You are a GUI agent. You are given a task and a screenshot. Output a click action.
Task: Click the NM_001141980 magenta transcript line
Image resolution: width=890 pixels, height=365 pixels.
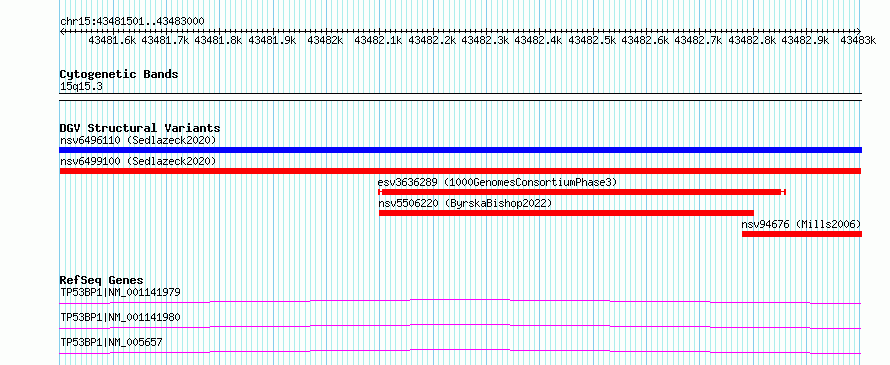pos(460,326)
